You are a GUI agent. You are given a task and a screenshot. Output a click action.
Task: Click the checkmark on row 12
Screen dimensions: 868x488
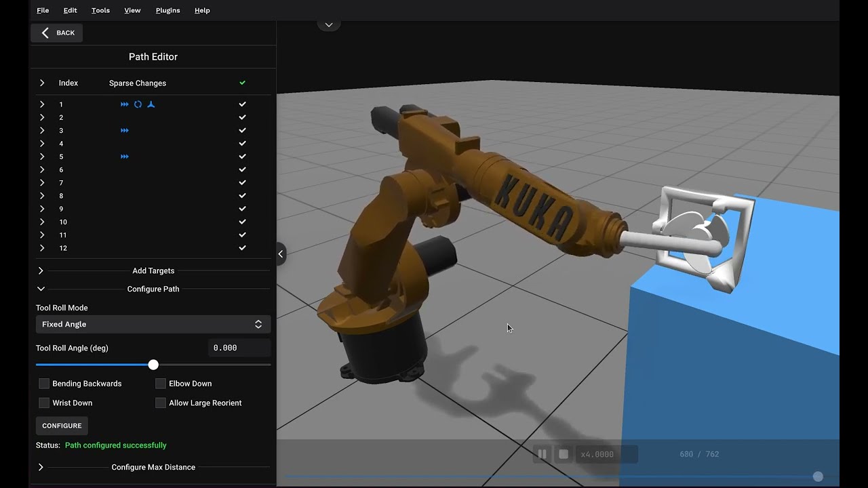pyautogui.click(x=242, y=248)
